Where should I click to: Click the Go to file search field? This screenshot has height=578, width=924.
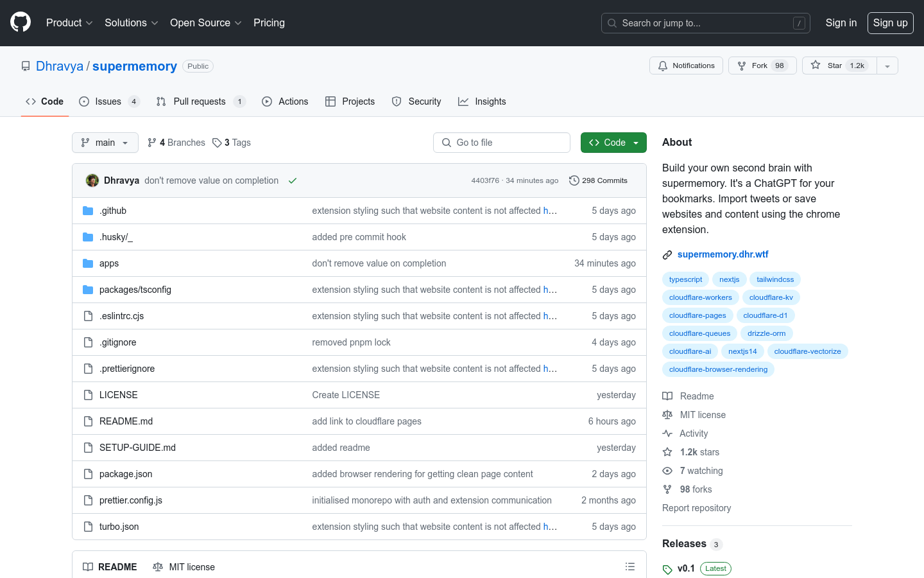tap(502, 143)
